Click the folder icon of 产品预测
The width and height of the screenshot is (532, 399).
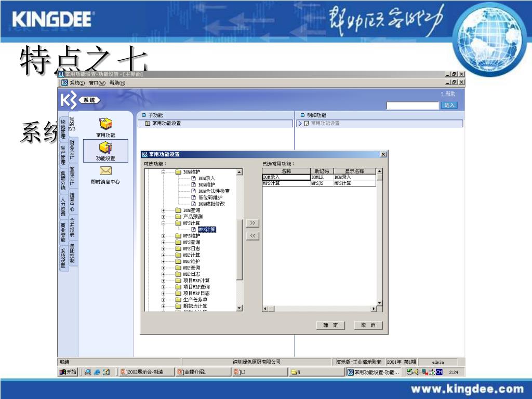pos(178,217)
